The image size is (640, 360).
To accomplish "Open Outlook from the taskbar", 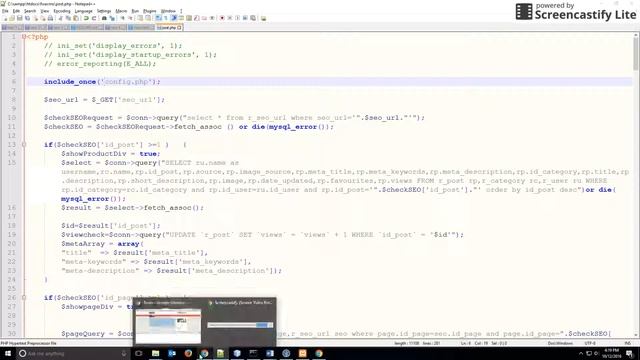I will [172, 353].
